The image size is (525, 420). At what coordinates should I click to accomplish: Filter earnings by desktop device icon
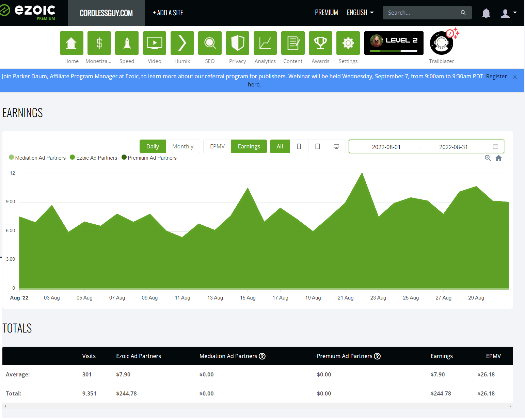[x=336, y=146]
